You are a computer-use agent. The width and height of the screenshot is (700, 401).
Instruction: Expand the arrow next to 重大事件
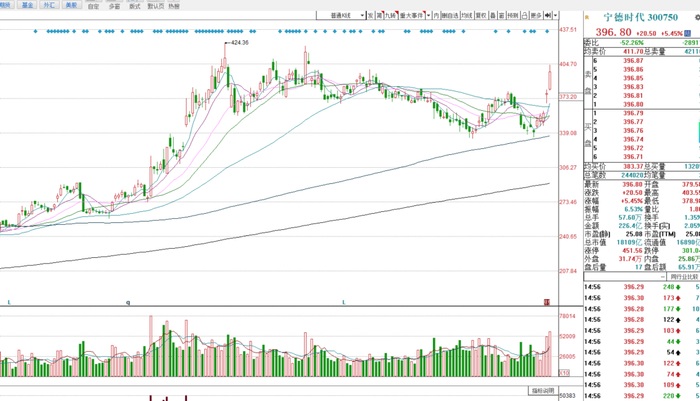[x=429, y=16]
